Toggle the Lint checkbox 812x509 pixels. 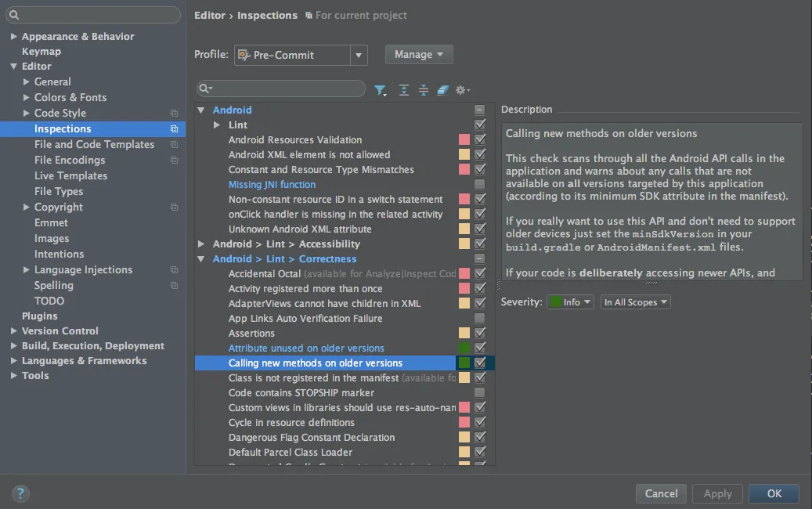pos(480,125)
